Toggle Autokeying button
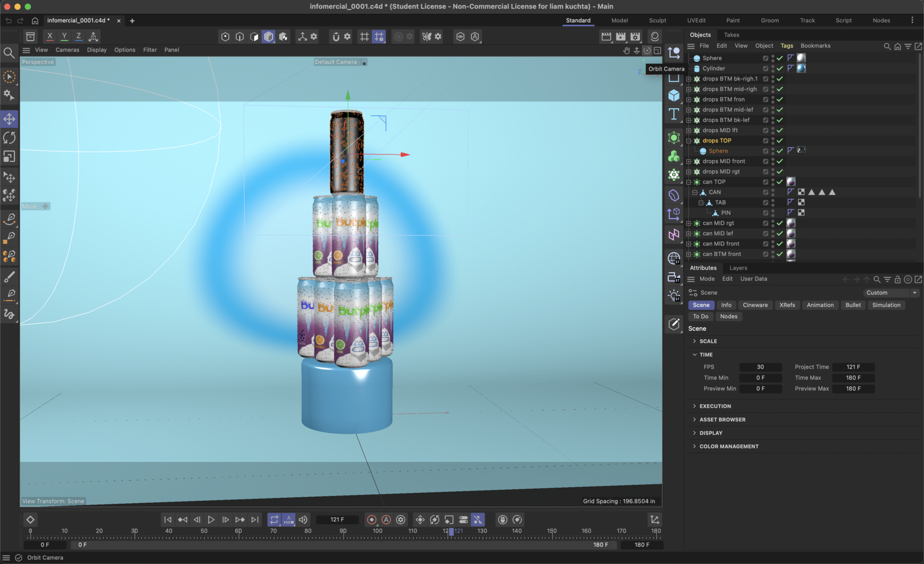The width and height of the screenshot is (924, 564). point(386,520)
